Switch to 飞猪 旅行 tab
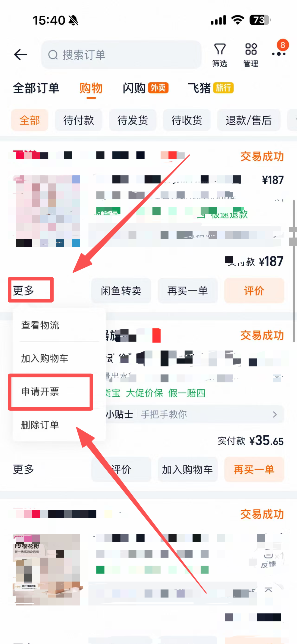This screenshot has width=297, height=644. tap(211, 88)
